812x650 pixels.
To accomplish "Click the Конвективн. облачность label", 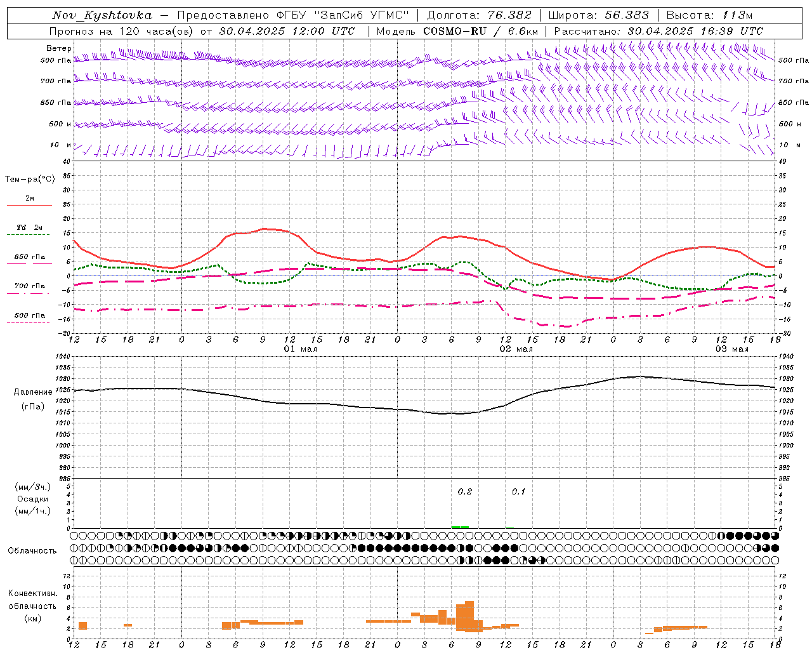I will pos(32,599).
